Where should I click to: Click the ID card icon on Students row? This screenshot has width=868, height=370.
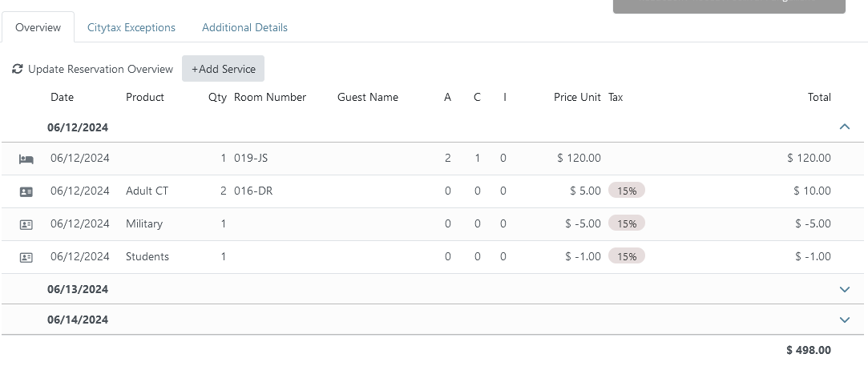point(26,257)
